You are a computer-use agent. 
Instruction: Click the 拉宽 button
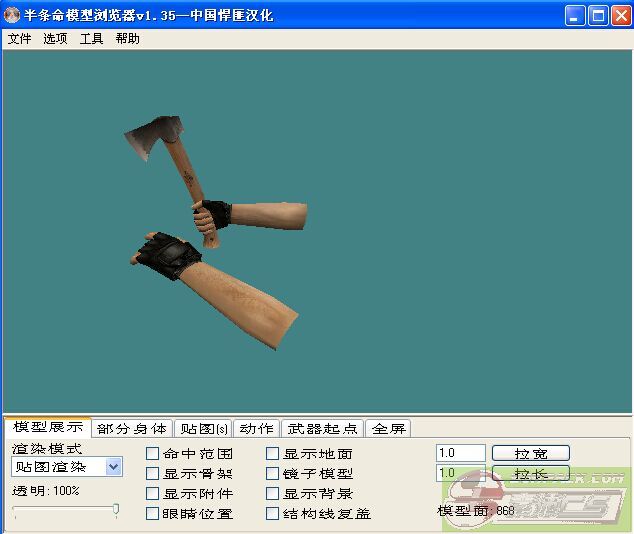pyautogui.click(x=530, y=454)
